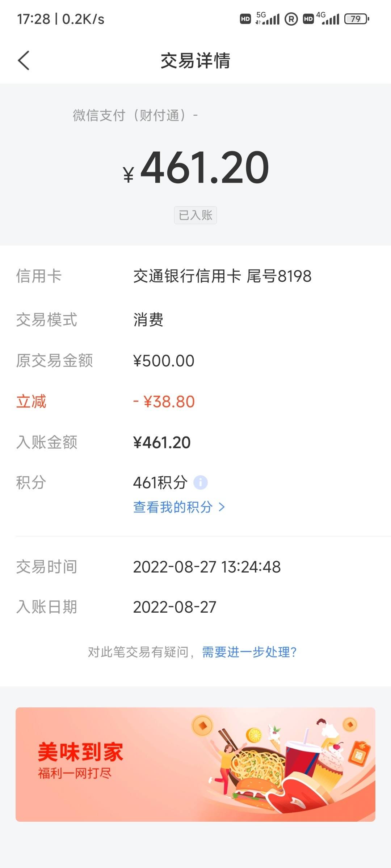The height and width of the screenshot is (868, 391).
Task: Tap the registered R status icon
Action: [291, 19]
